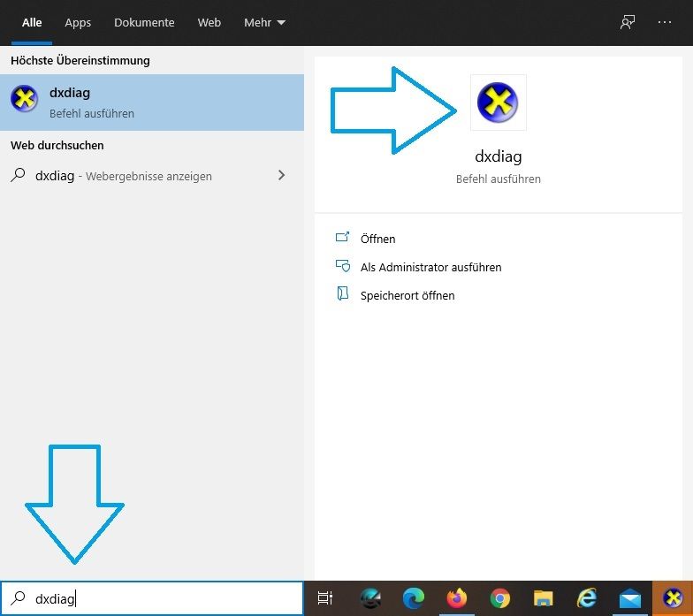Click Öffnen to launch dxdiag
The image size is (693, 616).
tap(377, 239)
